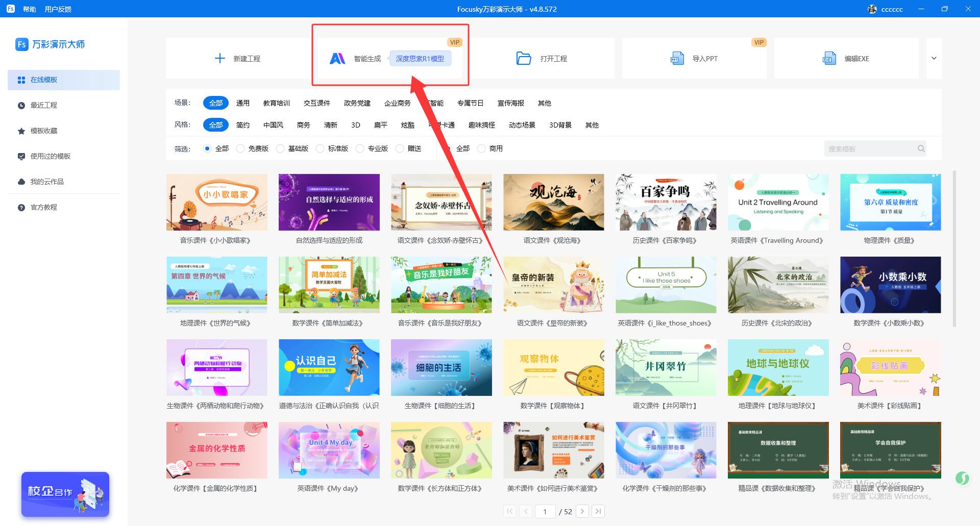Click the 编辑EXE file icon

coord(829,59)
